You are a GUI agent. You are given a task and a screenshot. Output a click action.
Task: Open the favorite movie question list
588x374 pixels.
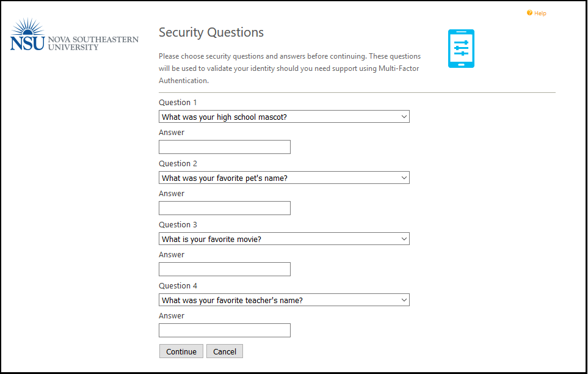pyautogui.click(x=284, y=239)
